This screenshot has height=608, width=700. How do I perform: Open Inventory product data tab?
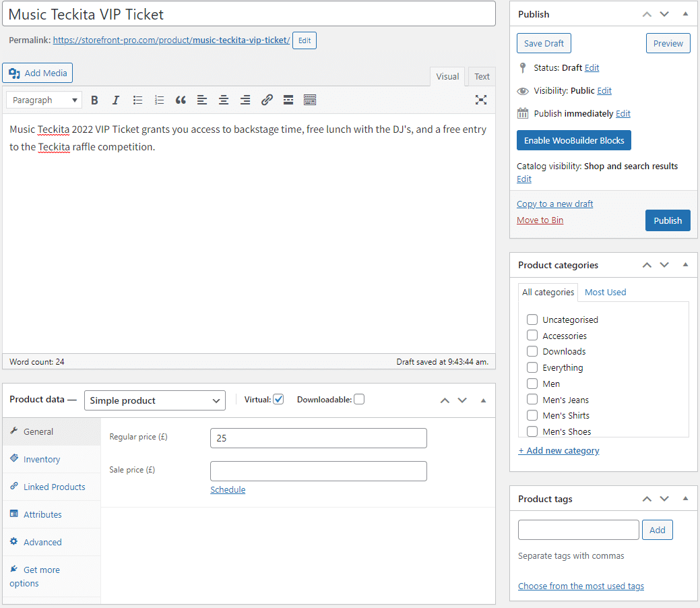(52, 459)
